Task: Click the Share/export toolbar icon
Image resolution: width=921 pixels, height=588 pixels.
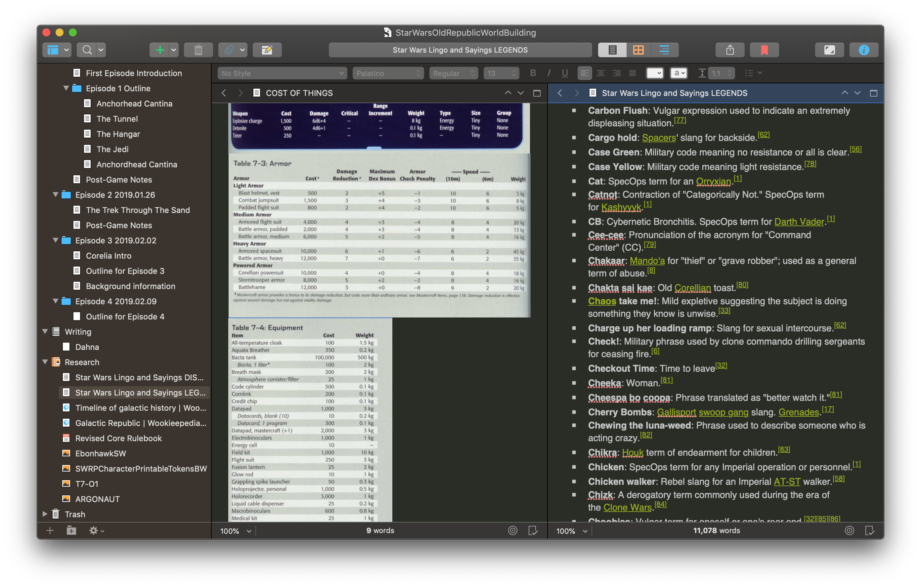Action: tap(730, 50)
